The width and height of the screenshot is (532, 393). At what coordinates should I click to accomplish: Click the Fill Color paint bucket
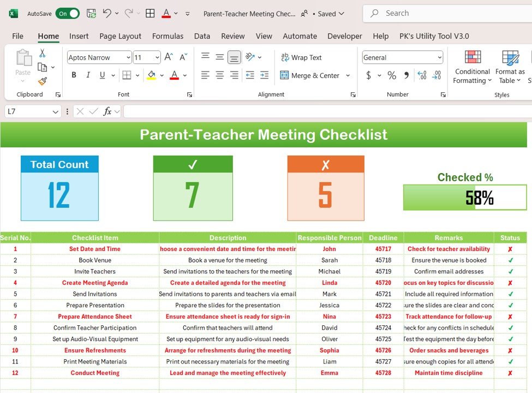click(x=151, y=75)
